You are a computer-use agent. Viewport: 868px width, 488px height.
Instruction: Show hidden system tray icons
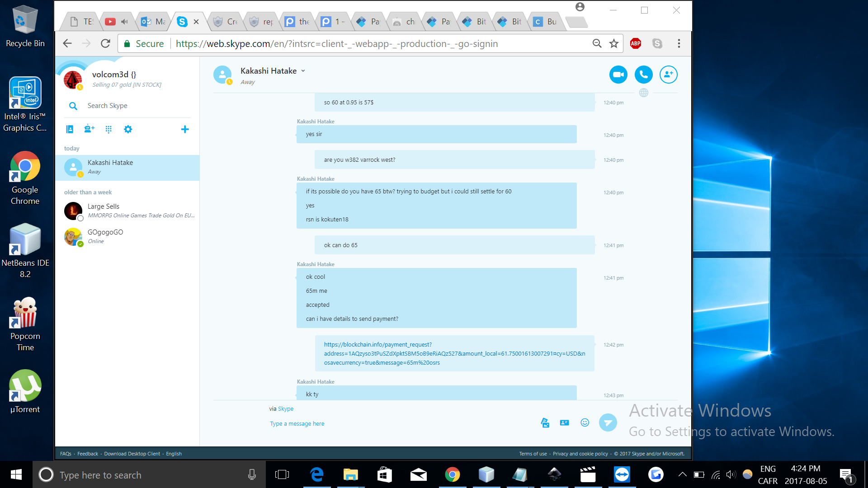click(x=682, y=474)
